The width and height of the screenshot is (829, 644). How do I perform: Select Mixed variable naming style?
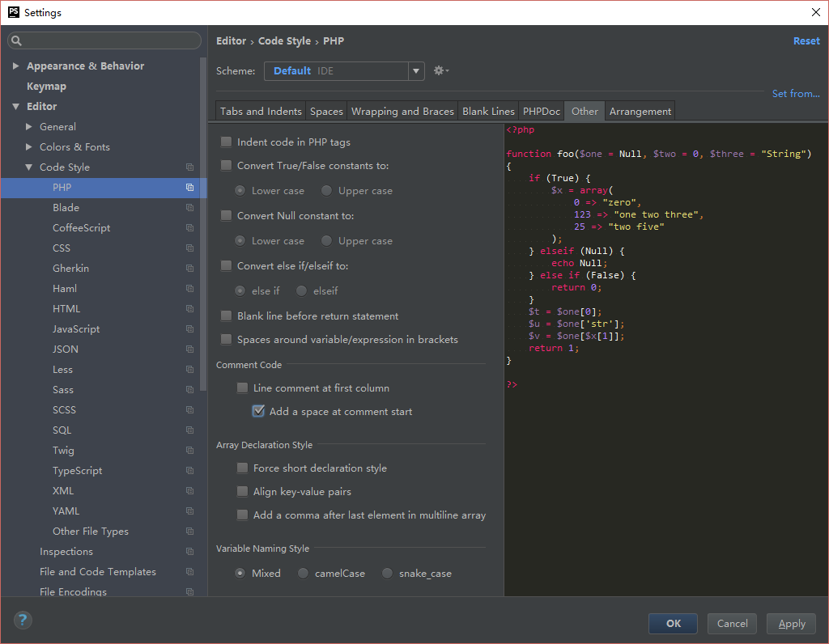point(240,573)
